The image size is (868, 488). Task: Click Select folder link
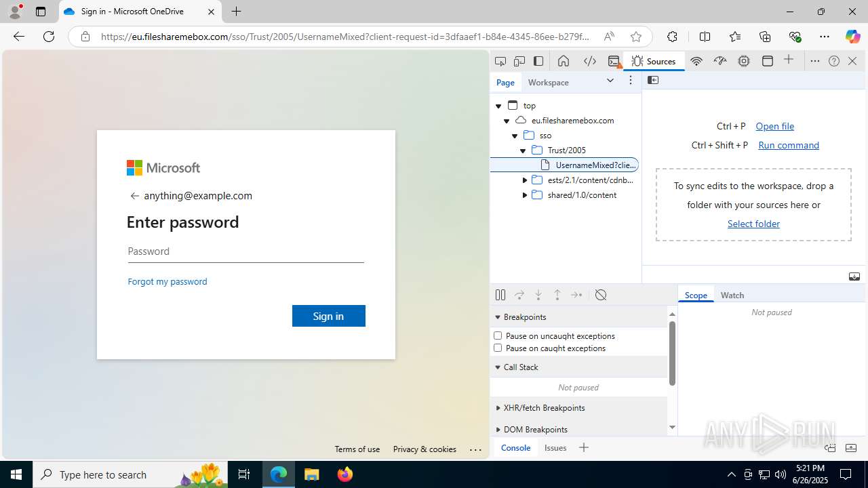click(753, 224)
